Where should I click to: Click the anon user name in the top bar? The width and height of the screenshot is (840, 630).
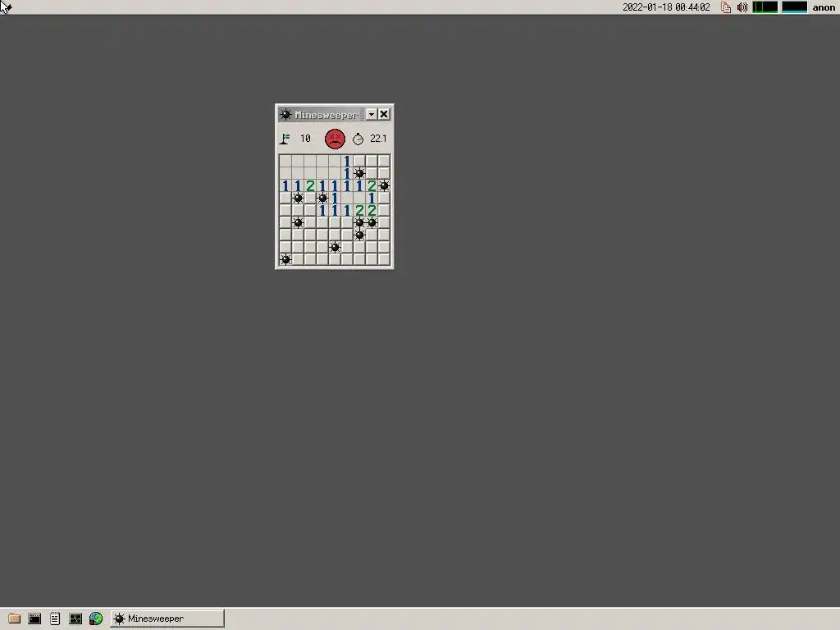[x=824, y=7]
